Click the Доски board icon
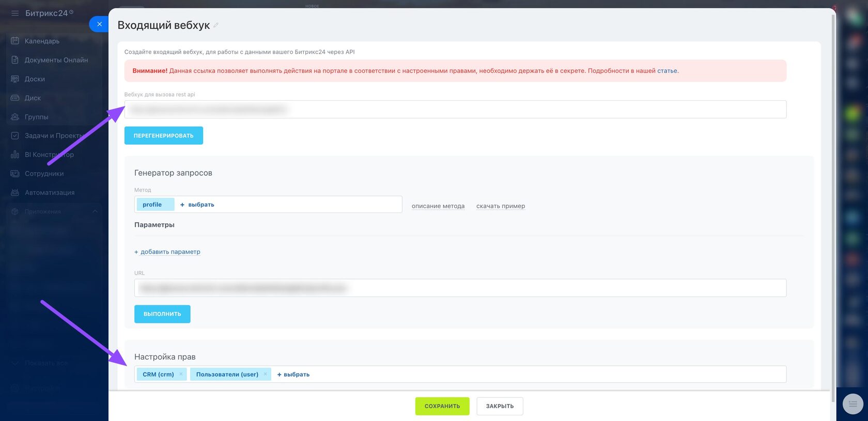Image resolution: width=868 pixels, height=421 pixels. click(x=15, y=79)
